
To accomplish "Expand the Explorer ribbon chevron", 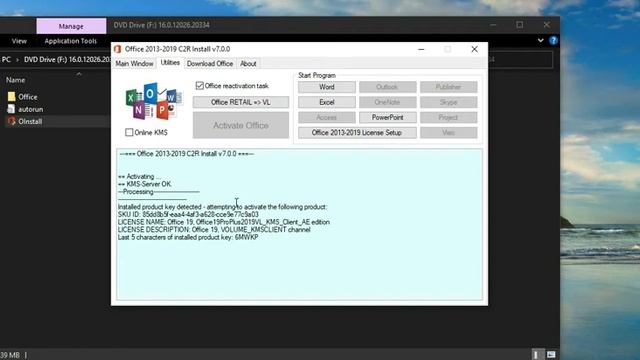I will coord(540,40).
